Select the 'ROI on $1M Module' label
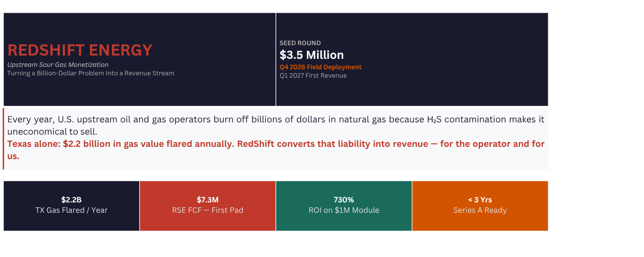 (344, 210)
